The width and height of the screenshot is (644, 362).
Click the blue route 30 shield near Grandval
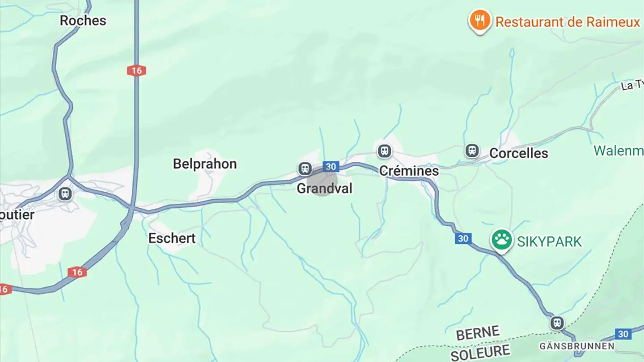(330, 167)
